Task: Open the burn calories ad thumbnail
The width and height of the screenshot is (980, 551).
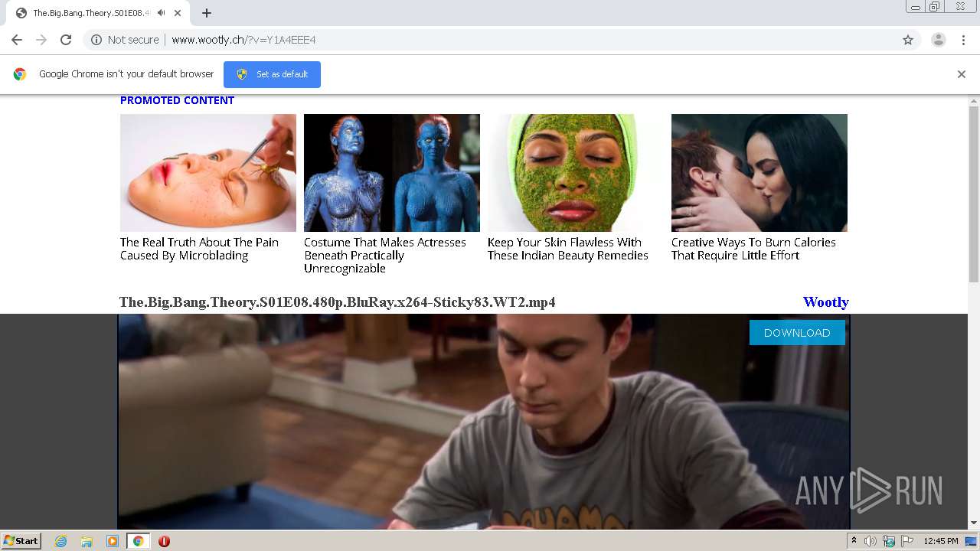Action: pos(759,173)
